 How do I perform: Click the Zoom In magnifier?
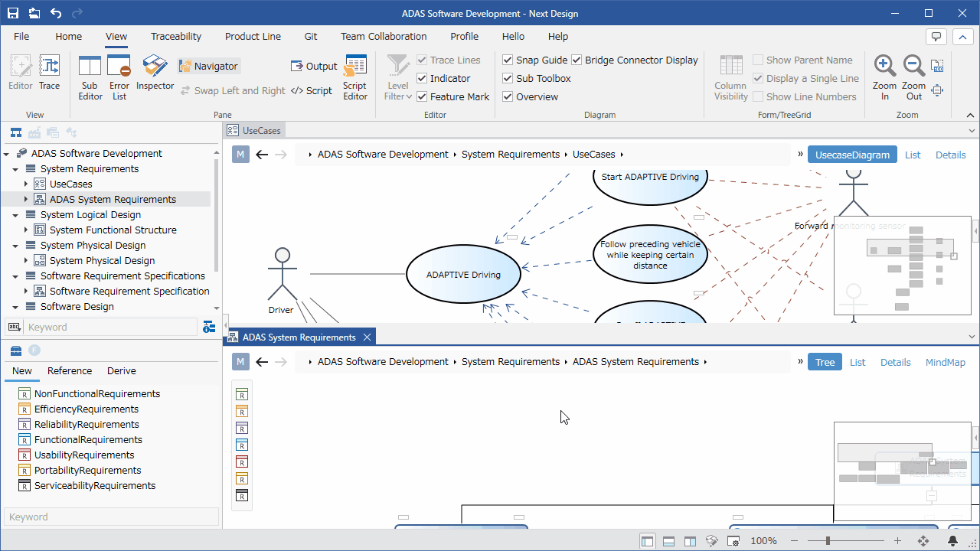(x=885, y=77)
